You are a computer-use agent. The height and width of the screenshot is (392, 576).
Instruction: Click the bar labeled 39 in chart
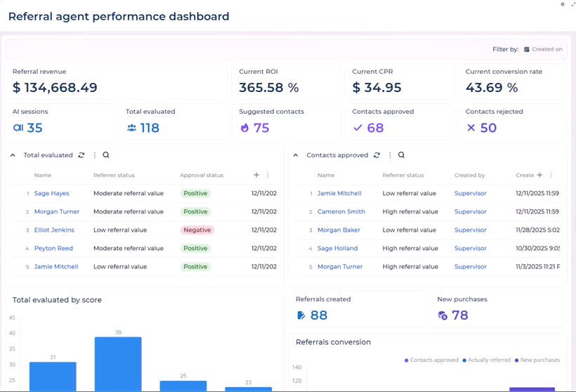coord(118,363)
